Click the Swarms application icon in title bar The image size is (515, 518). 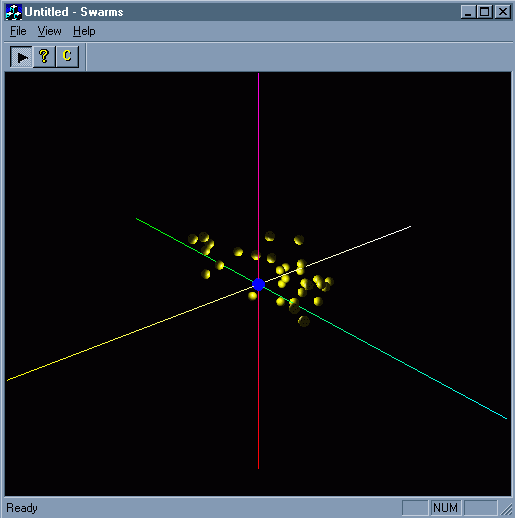pyautogui.click(x=14, y=12)
